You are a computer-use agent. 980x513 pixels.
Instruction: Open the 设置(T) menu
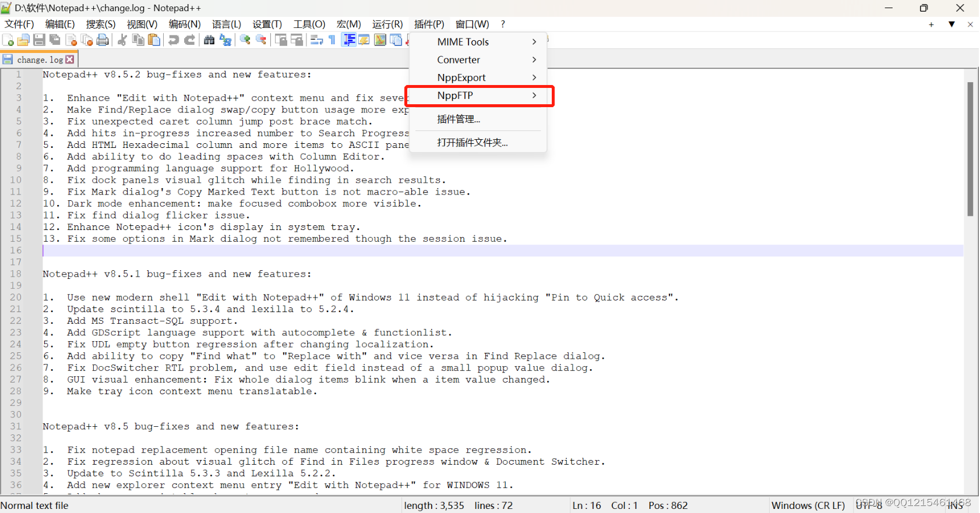pos(267,24)
